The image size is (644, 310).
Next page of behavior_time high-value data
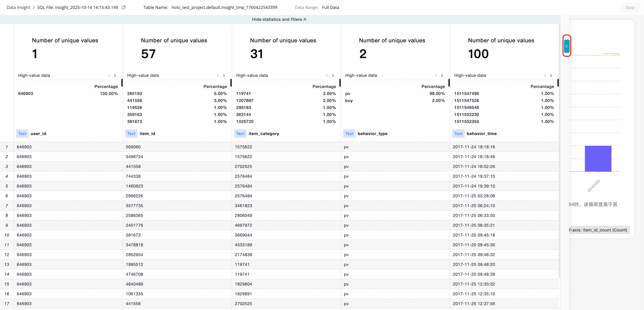[551, 76]
